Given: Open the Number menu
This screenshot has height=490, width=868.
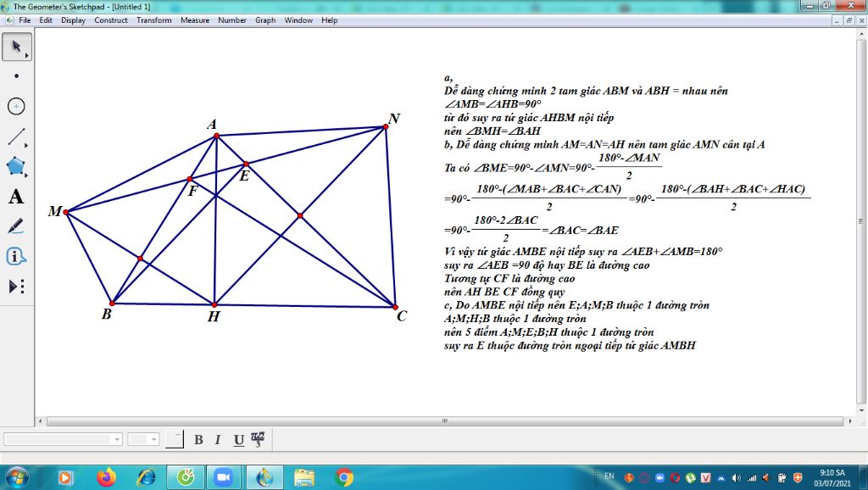Looking at the screenshot, I should [232, 20].
